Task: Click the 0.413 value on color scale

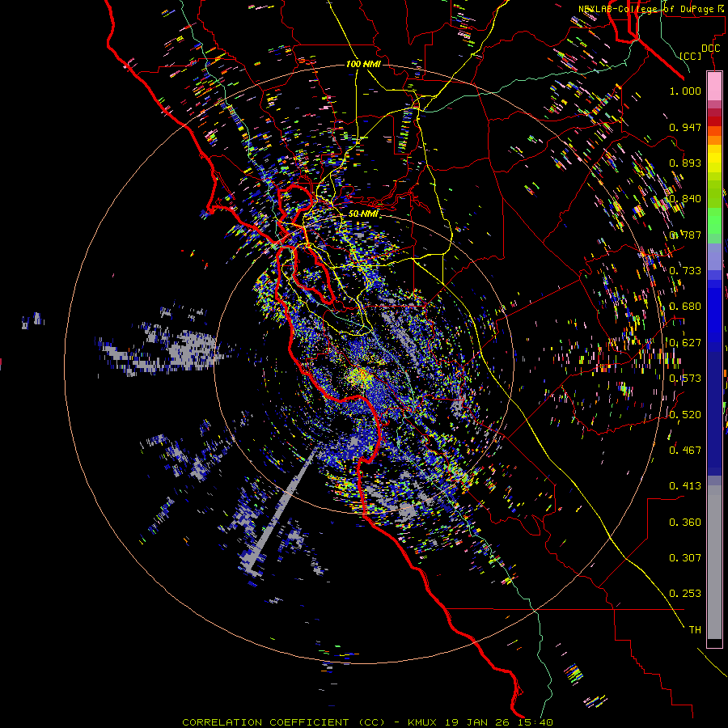Action: pyautogui.click(x=685, y=486)
